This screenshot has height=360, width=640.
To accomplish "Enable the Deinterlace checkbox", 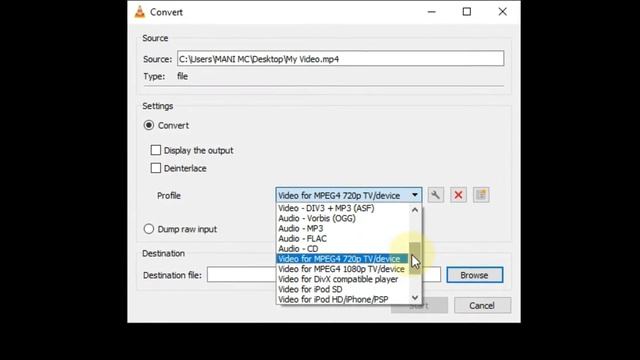I will click(x=156, y=168).
